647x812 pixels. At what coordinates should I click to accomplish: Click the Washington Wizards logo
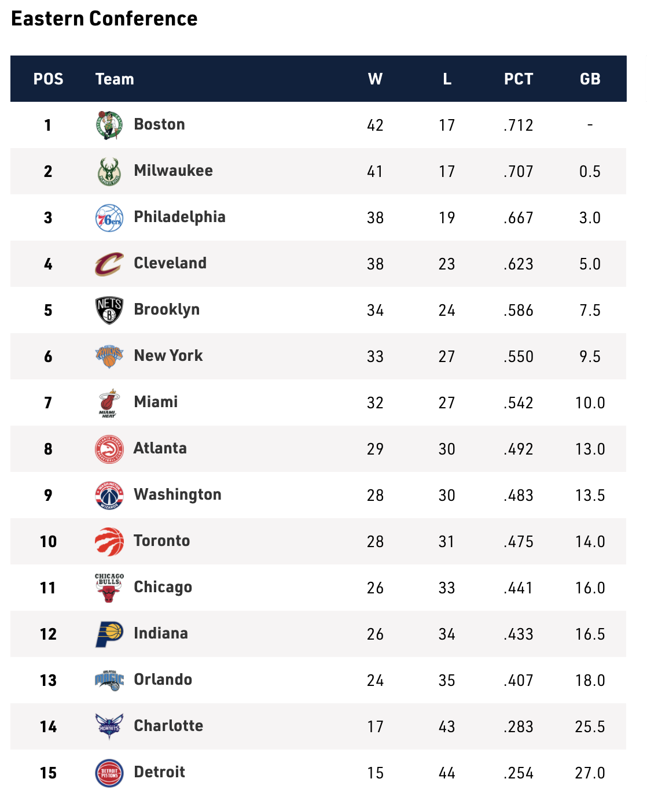point(109,496)
